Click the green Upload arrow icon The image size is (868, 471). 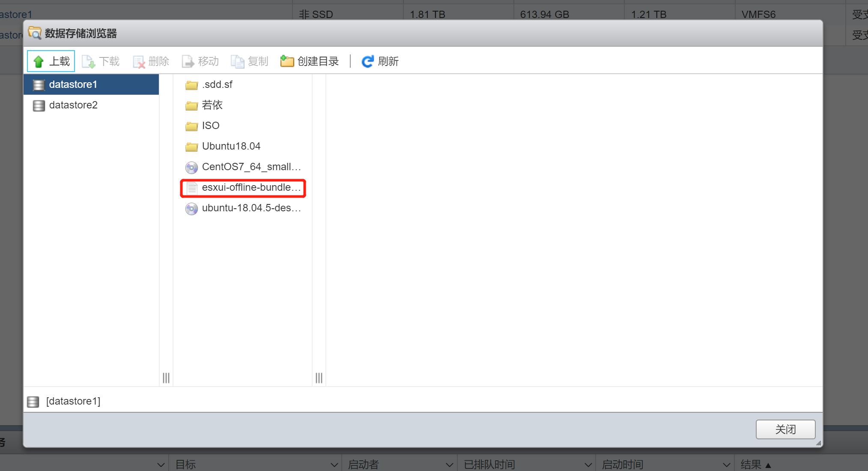(x=39, y=62)
